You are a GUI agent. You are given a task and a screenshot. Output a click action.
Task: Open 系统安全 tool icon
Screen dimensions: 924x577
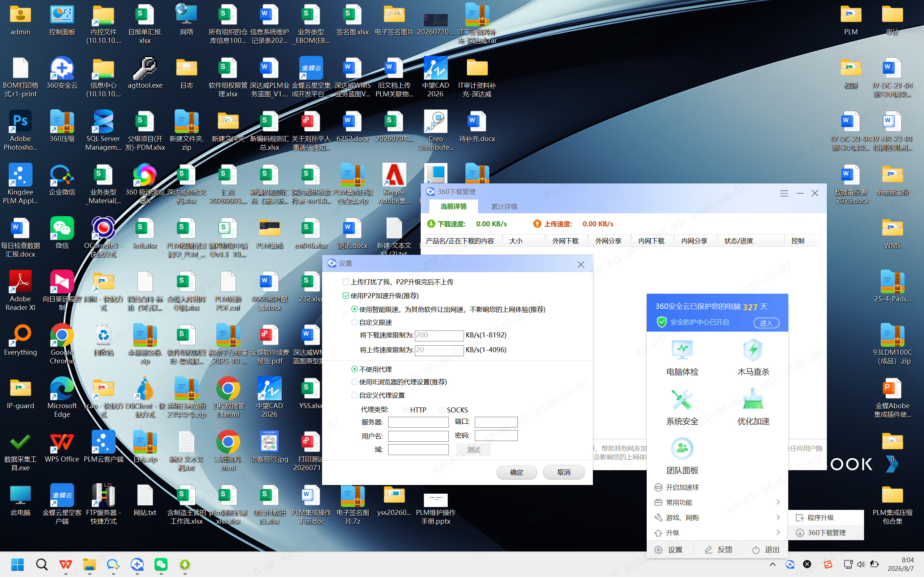682,407
